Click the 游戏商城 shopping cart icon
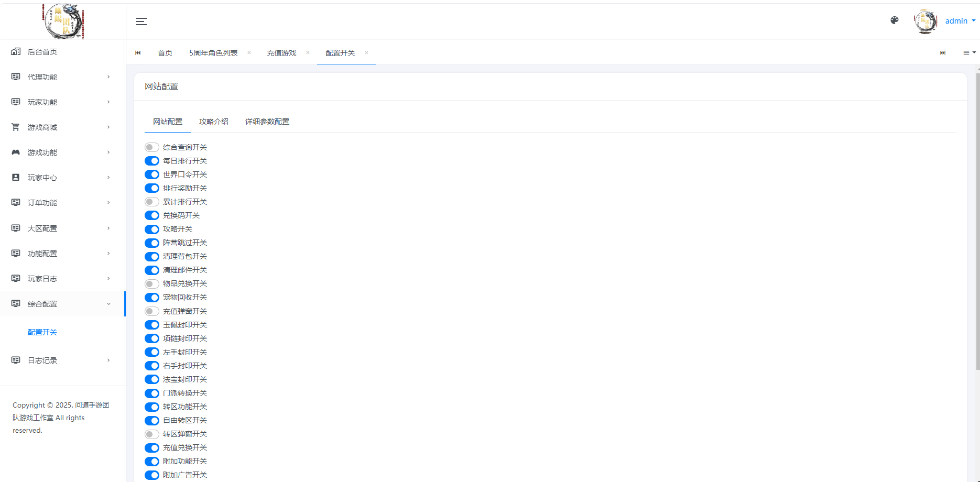The image size is (980, 482). [x=16, y=127]
